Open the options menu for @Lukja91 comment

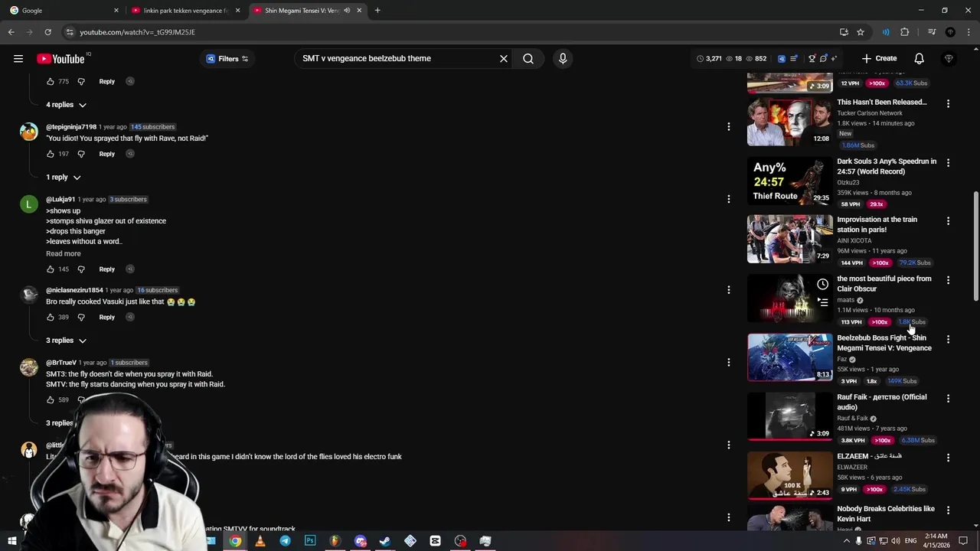pyautogui.click(x=728, y=199)
